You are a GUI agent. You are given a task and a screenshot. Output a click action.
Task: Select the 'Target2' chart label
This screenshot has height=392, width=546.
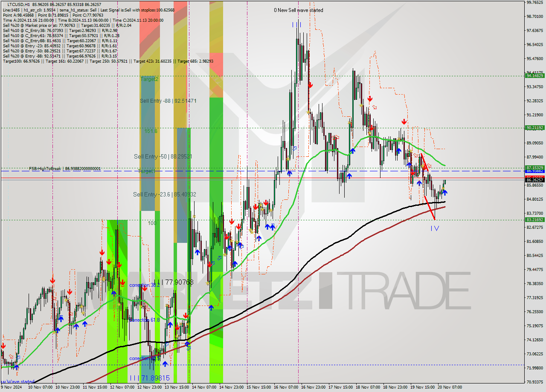point(149,79)
